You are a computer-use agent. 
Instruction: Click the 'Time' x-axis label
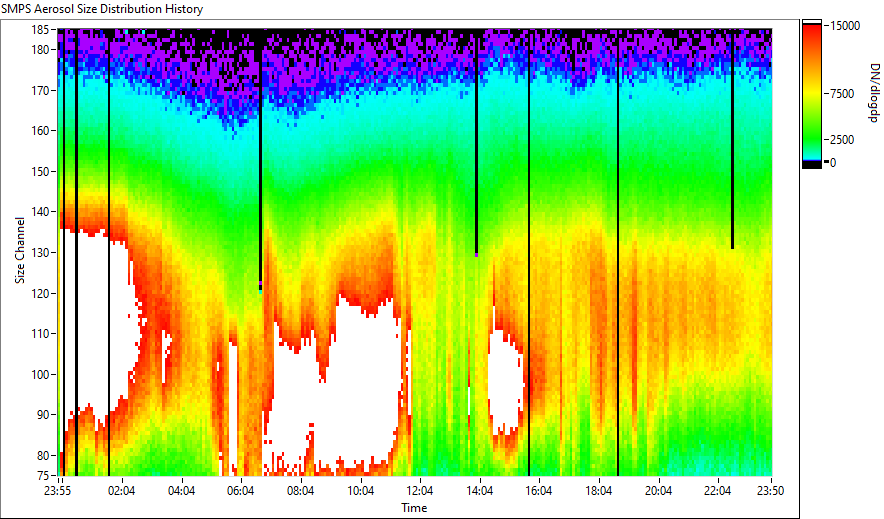pyautogui.click(x=414, y=508)
